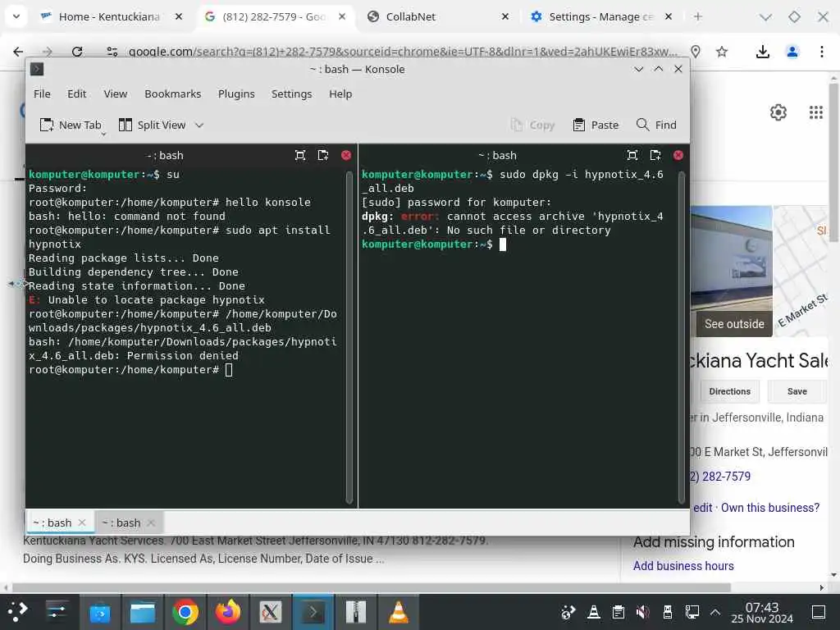Select the second bash tab at bottom
The width and height of the screenshot is (840, 630).
(121, 523)
